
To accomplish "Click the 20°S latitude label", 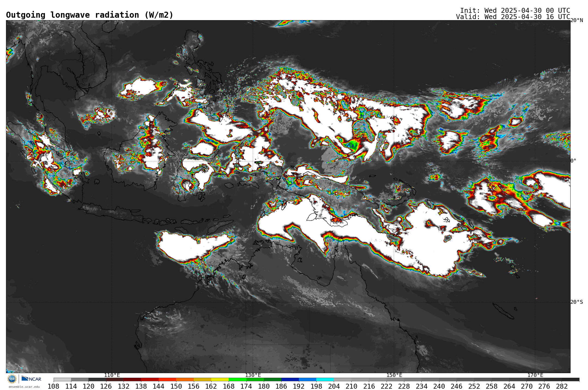I will click(x=577, y=302).
